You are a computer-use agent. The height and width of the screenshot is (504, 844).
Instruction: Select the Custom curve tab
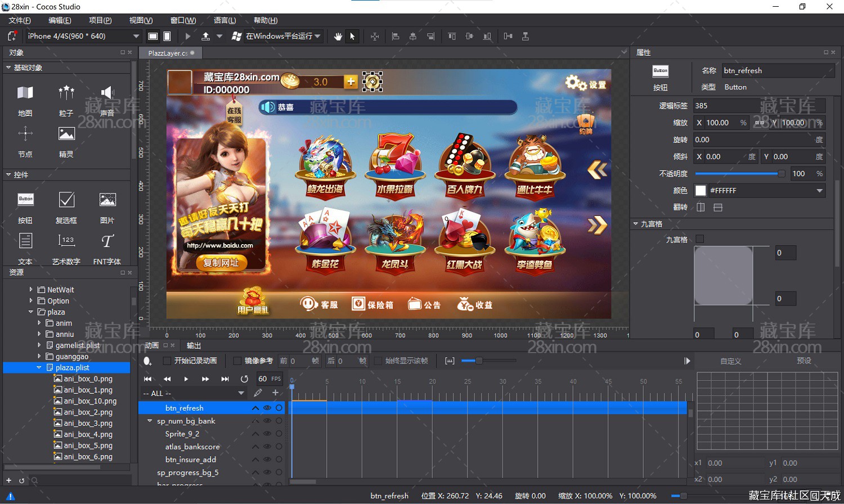(731, 361)
